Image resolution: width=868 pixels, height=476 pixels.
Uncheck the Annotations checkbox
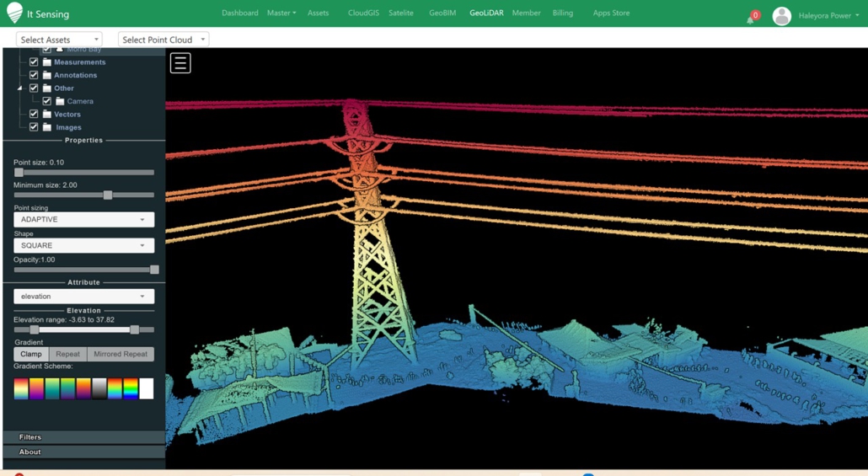(34, 75)
